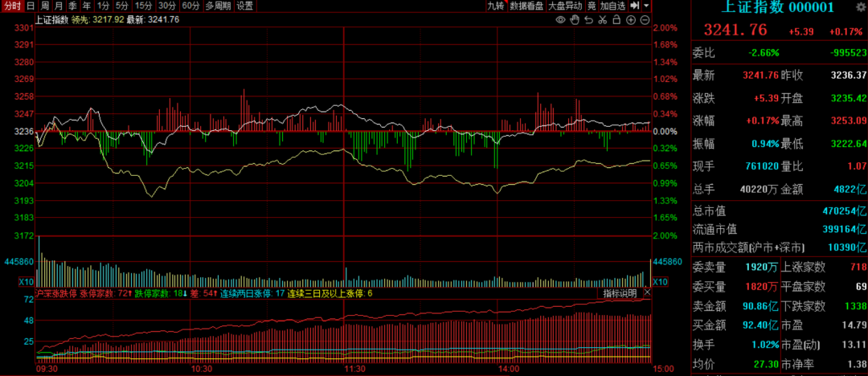868x376 pixels.
Task: Click 最高 value 3253.09
Action: coord(848,121)
